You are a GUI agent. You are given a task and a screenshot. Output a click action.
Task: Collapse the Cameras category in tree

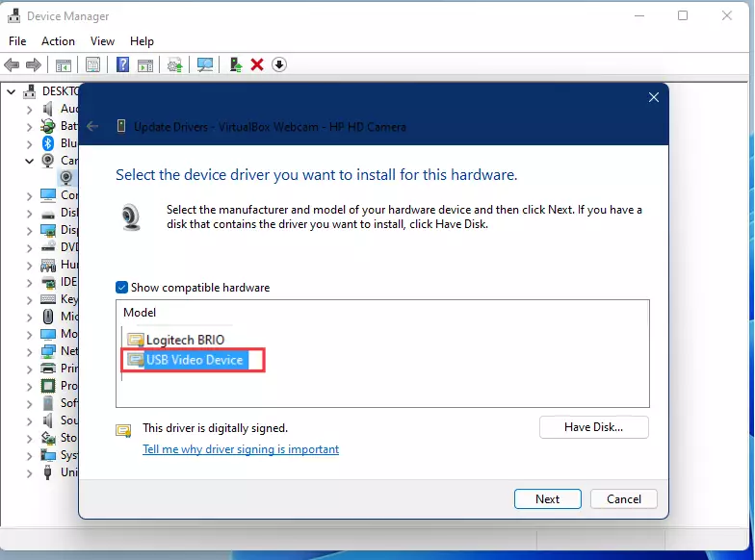click(30, 161)
